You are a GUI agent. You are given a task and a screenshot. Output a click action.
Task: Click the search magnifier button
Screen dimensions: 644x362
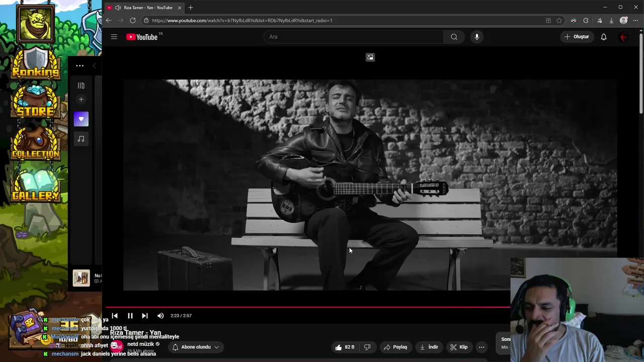454,37
